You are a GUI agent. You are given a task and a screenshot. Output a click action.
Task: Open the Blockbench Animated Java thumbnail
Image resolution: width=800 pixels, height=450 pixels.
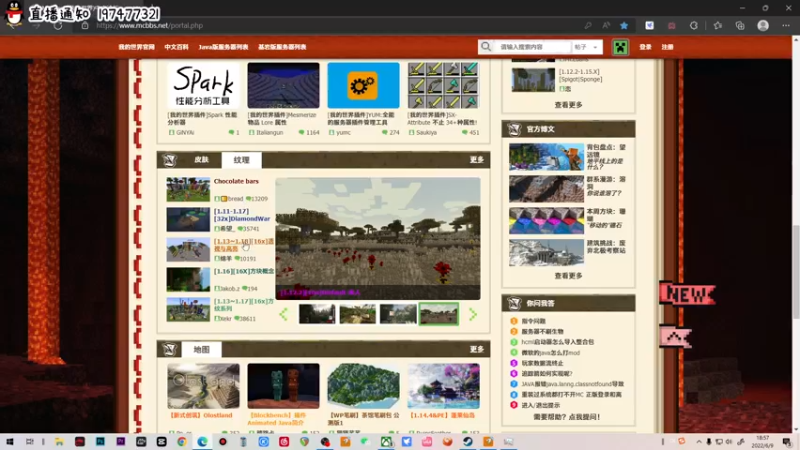(x=283, y=386)
